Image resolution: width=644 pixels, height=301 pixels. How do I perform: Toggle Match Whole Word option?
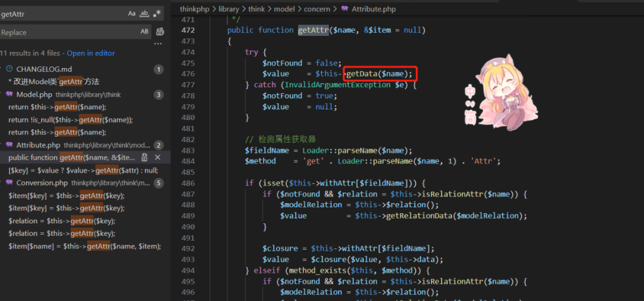[x=144, y=14]
